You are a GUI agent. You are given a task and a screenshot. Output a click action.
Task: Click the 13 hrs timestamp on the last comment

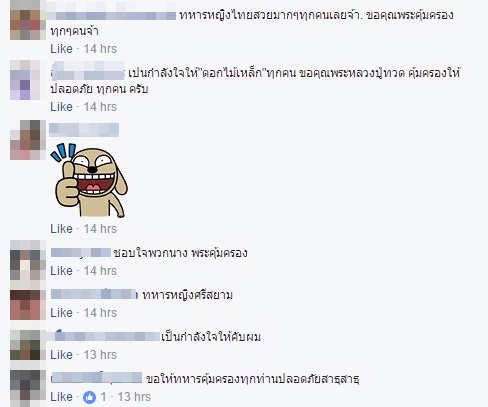[134, 397]
